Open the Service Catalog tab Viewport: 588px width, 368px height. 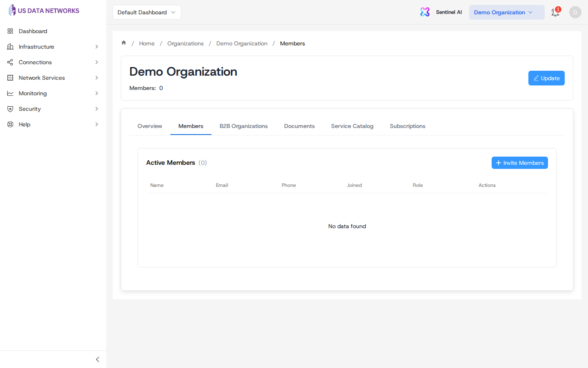352,126
